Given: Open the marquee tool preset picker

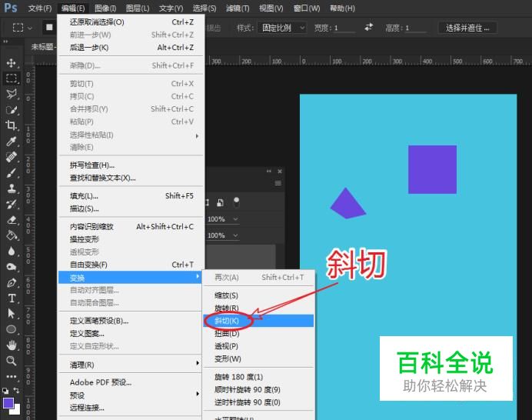Looking at the screenshot, I should (x=29, y=28).
